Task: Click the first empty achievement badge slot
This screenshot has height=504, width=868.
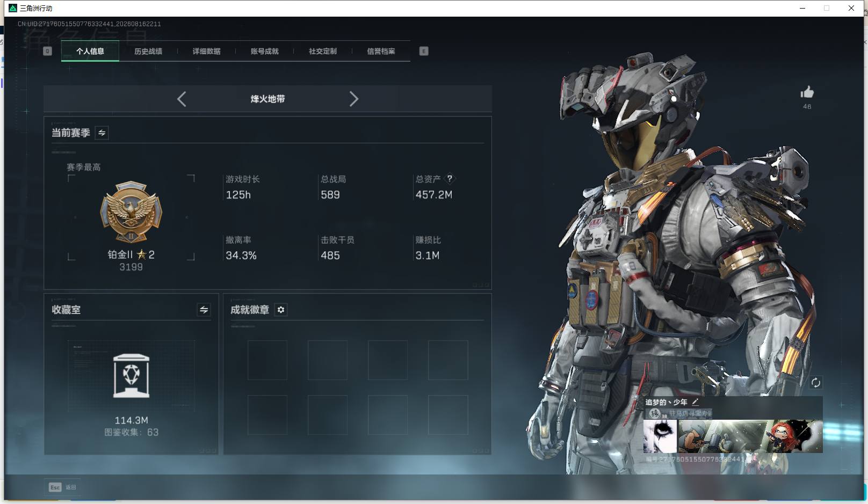Action: (267, 360)
